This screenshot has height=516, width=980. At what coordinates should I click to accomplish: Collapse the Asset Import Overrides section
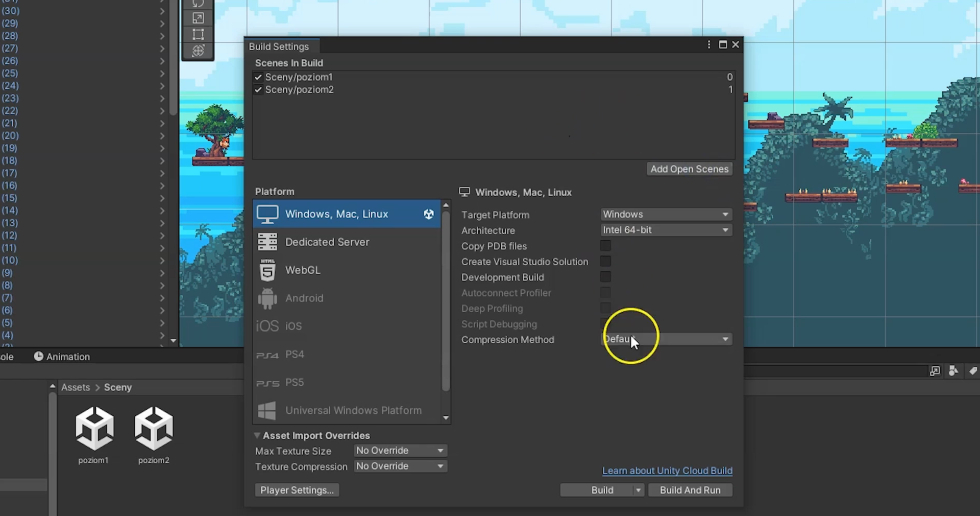(x=257, y=436)
